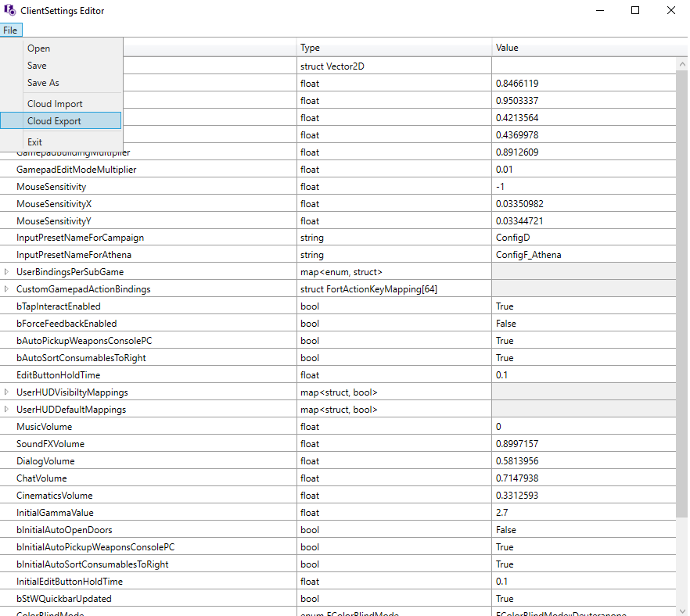The width and height of the screenshot is (690, 616).
Task: Edit ChatVolume value 0.7147938
Action: tap(584, 478)
